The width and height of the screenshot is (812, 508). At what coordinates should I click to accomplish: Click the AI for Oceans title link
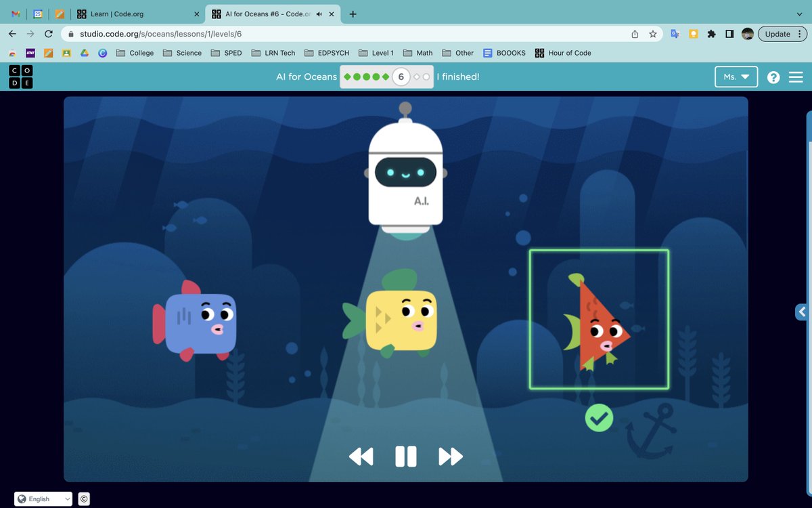(x=307, y=77)
